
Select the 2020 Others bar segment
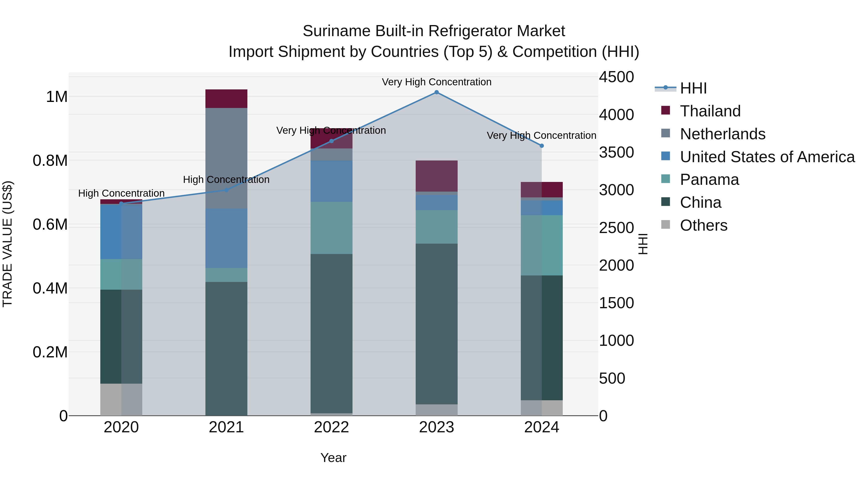121,400
